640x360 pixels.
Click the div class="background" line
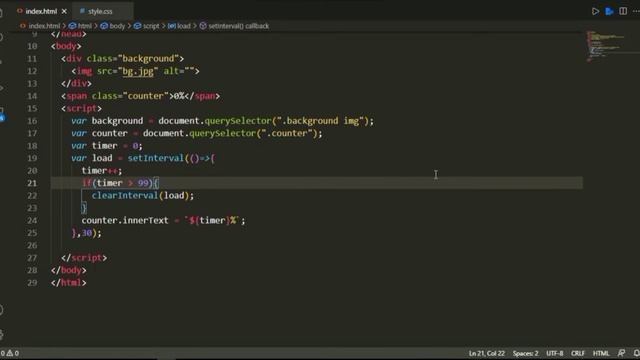tap(122, 59)
